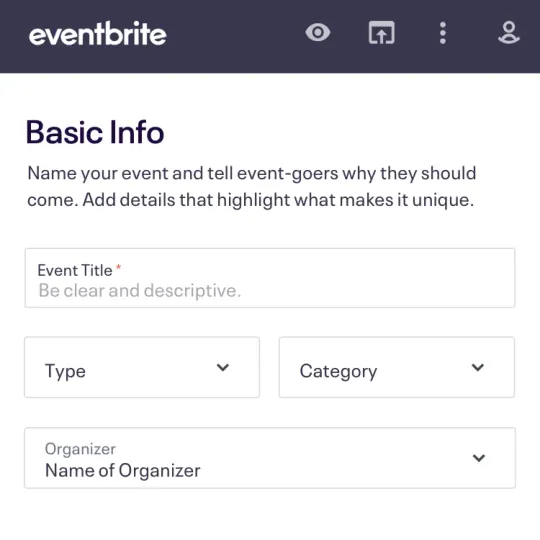Click the Eventbrite logo
540x540 pixels.
pos(98,33)
